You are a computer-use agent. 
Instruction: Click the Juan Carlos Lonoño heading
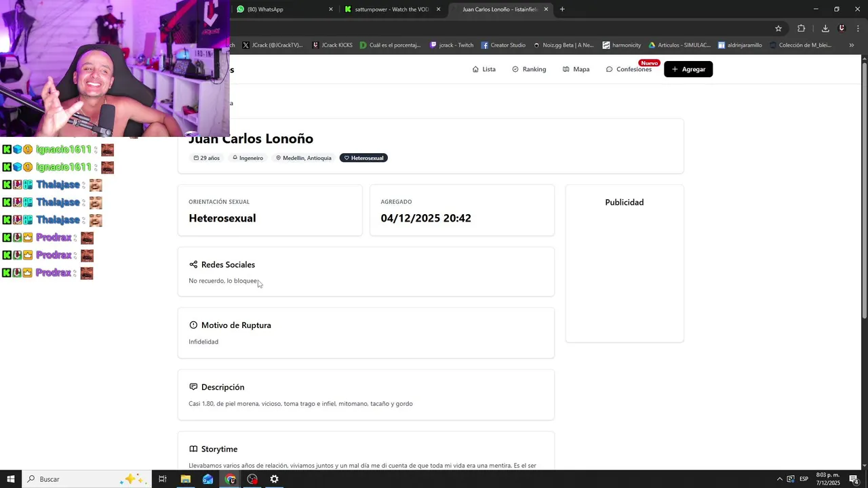251,138
